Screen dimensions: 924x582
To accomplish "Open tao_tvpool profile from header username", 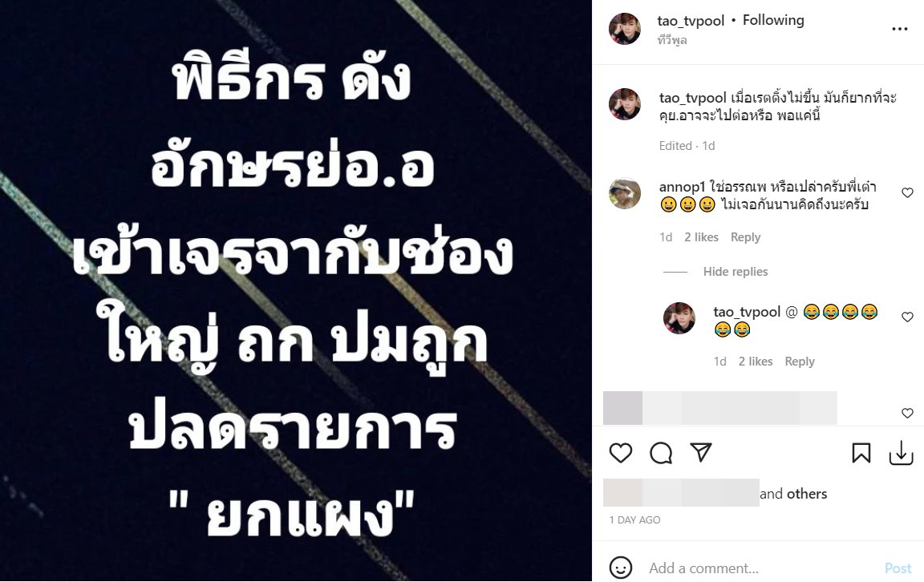I will (x=691, y=21).
